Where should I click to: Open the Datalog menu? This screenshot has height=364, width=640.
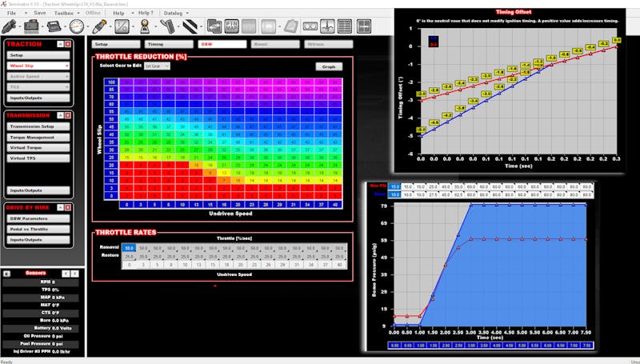[172, 13]
